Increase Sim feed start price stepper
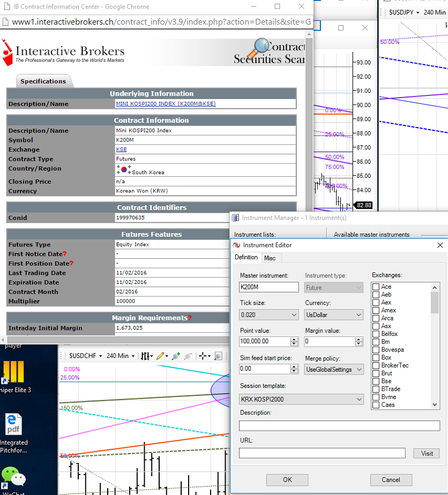The width and height of the screenshot is (448, 495). pos(294,367)
